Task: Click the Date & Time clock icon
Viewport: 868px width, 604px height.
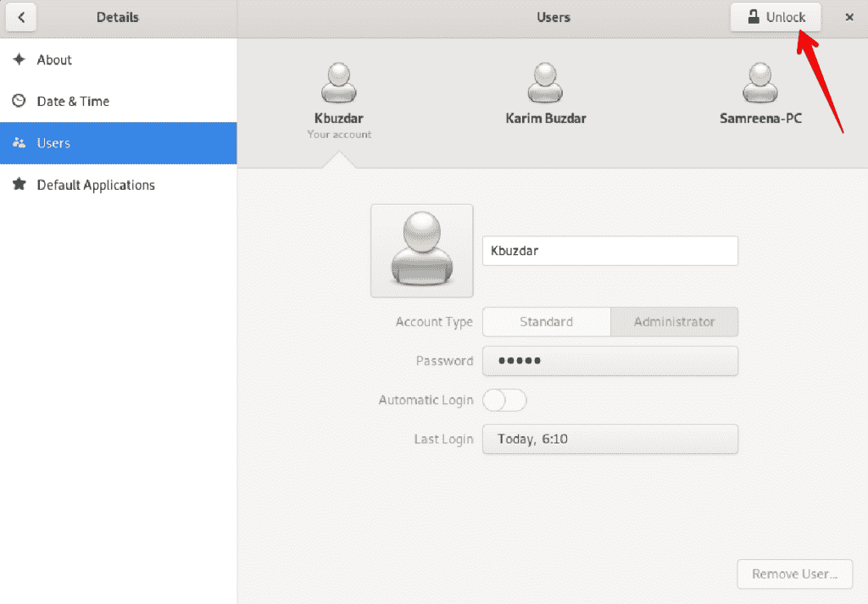Action: click(19, 102)
